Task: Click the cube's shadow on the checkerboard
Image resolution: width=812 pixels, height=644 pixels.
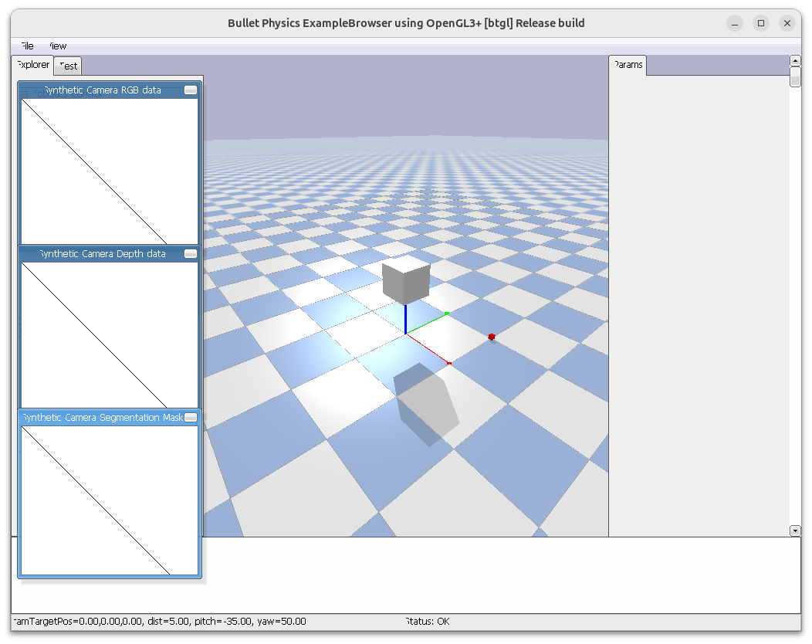Action: tap(426, 403)
